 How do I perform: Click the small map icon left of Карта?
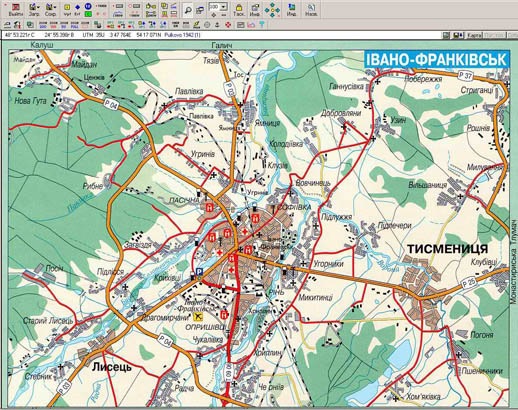coord(446,35)
